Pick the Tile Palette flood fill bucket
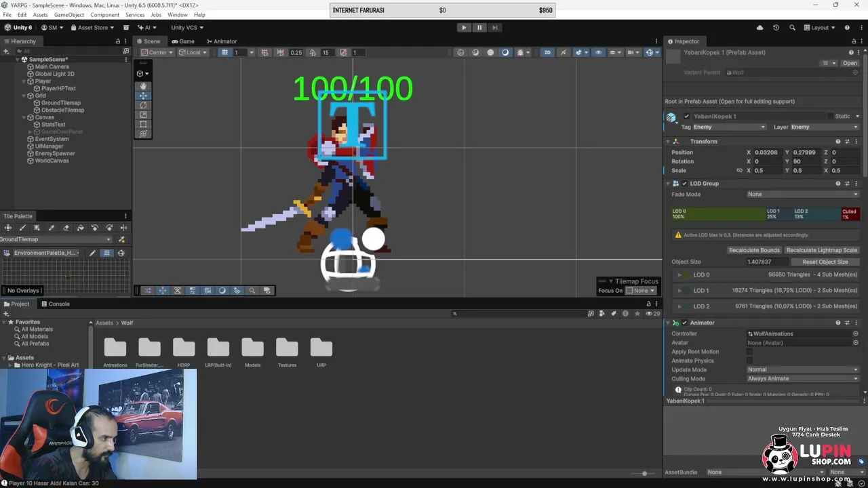The width and height of the screenshot is (868, 488). pos(80,228)
